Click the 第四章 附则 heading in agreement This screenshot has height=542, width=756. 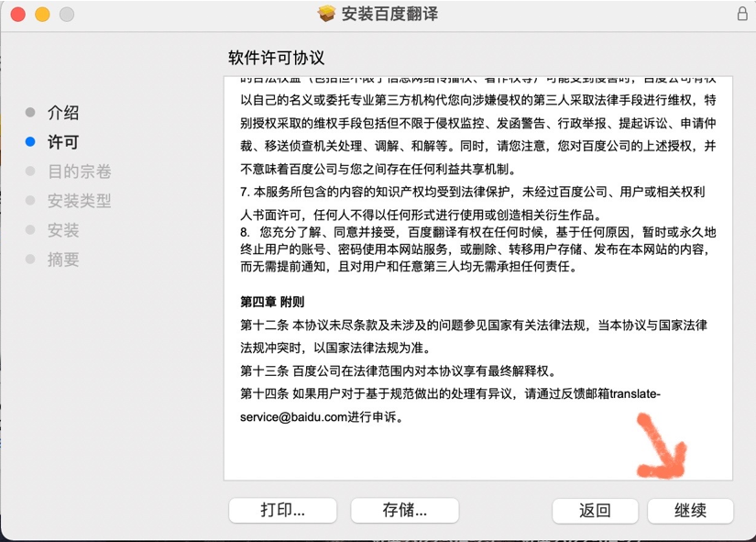click(x=272, y=302)
